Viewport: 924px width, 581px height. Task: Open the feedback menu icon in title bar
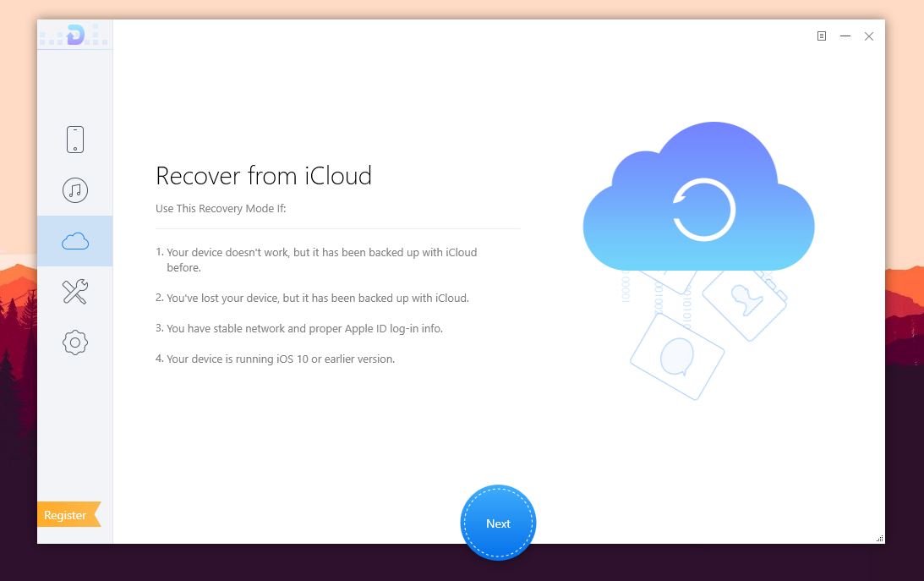coord(822,36)
